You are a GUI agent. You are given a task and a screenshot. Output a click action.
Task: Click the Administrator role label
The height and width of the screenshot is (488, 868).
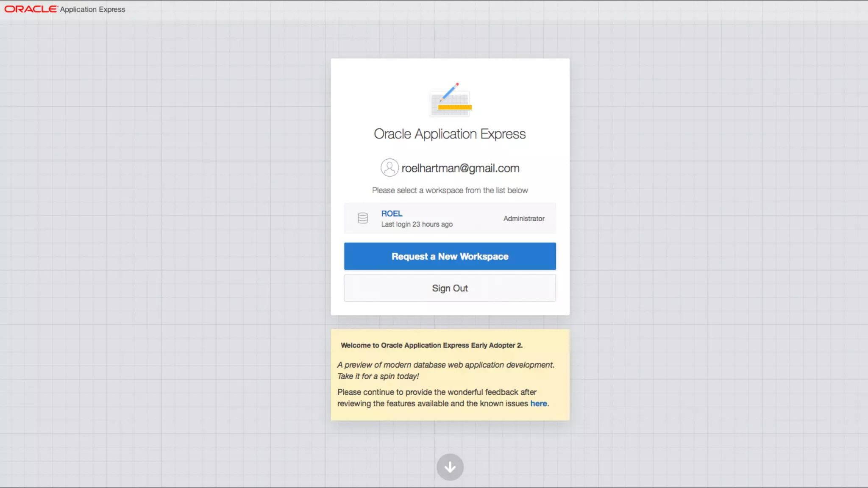[x=524, y=219]
